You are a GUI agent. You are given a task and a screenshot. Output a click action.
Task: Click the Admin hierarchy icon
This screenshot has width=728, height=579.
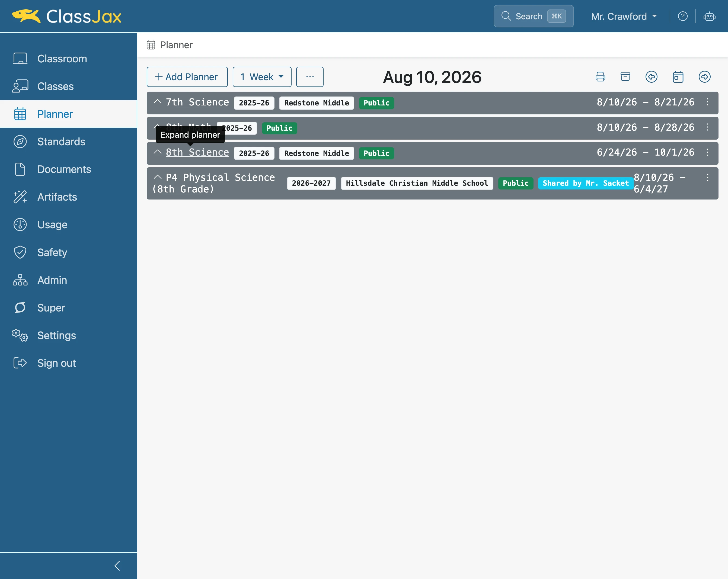[x=20, y=280]
